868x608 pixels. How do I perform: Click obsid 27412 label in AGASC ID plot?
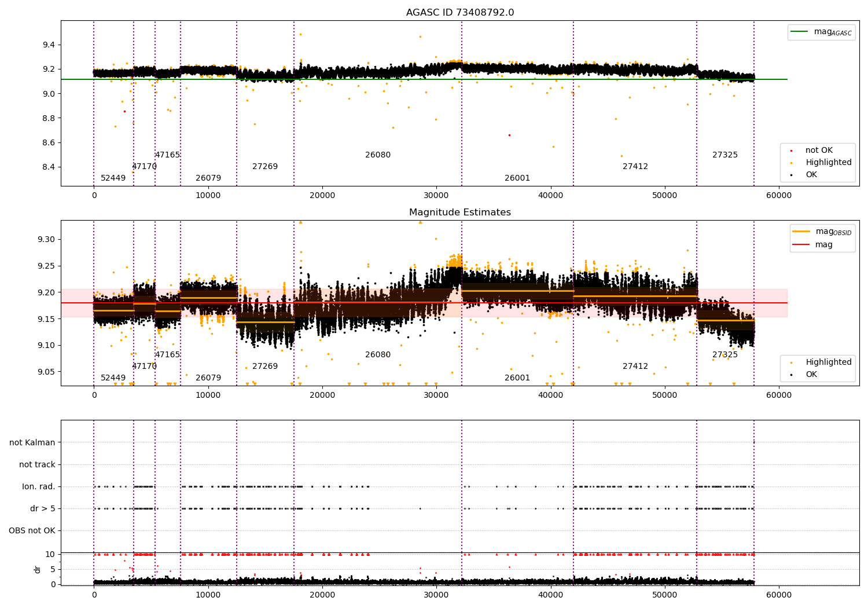pyautogui.click(x=635, y=167)
